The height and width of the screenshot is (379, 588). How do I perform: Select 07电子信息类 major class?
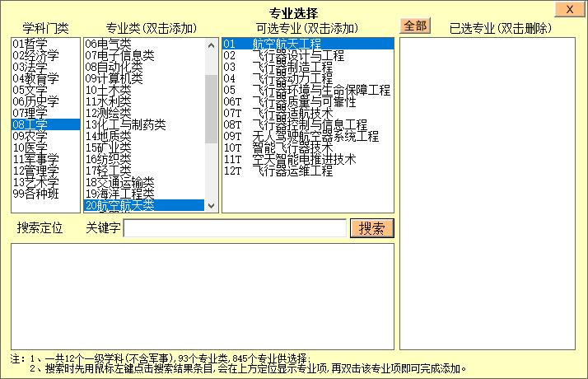pyautogui.click(x=119, y=55)
